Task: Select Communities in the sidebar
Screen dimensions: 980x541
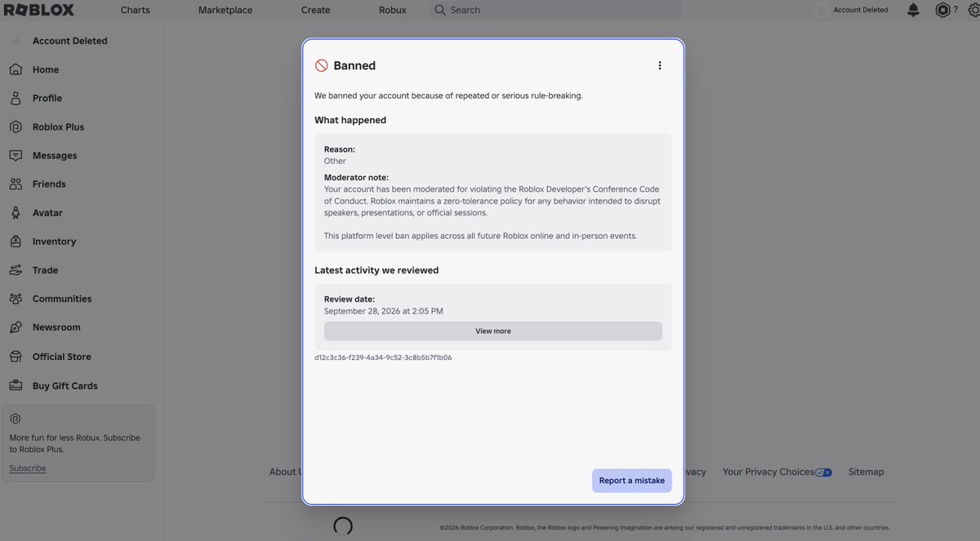Action: pyautogui.click(x=62, y=299)
